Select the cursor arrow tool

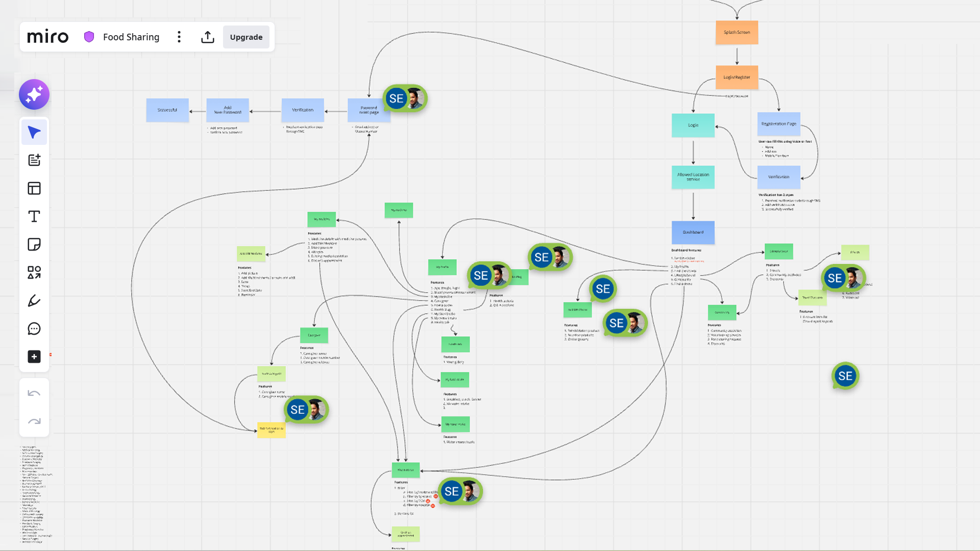coord(34,133)
